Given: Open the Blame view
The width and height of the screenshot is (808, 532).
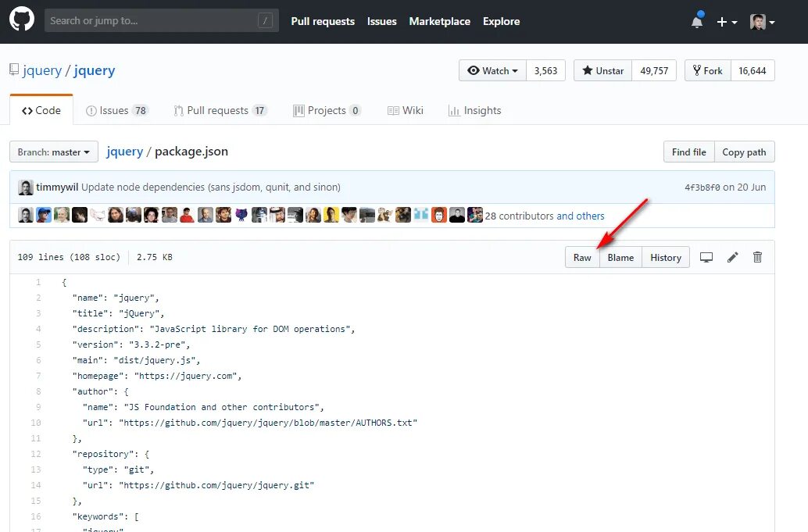Looking at the screenshot, I should pyautogui.click(x=620, y=258).
